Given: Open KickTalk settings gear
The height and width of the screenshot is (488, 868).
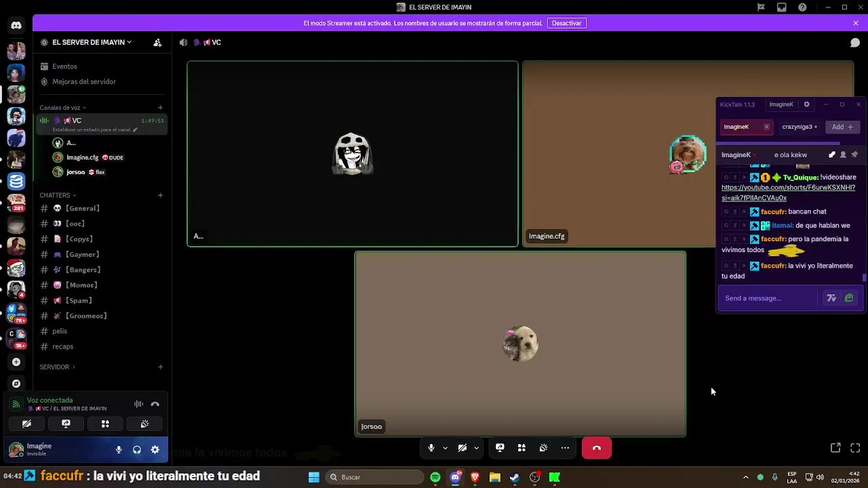Looking at the screenshot, I should (806, 104).
